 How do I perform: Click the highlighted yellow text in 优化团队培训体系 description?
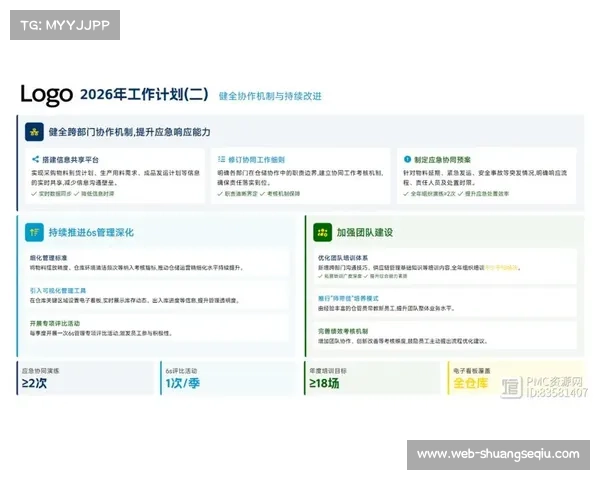tap(502, 268)
